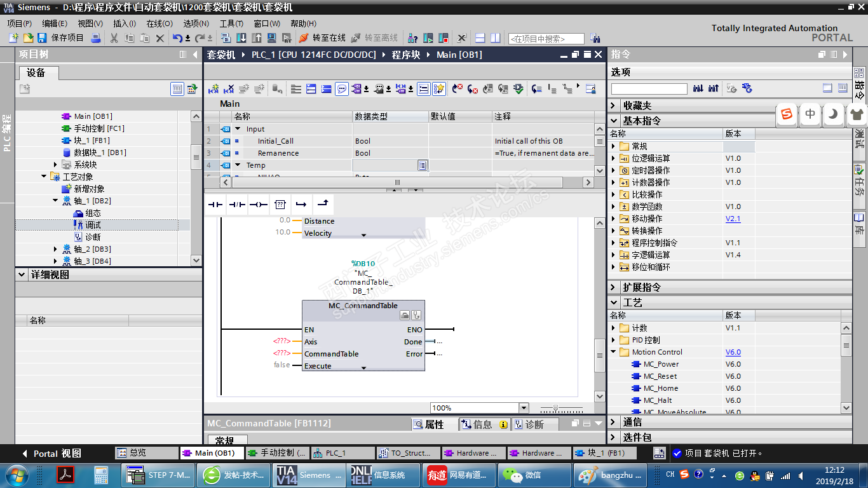868x488 pixels.
Task: Click the Sogou input method S icon
Action: (x=787, y=114)
